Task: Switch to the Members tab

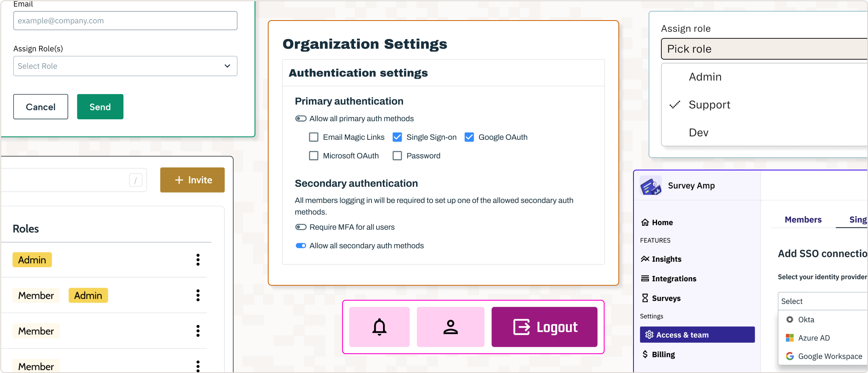Action: tap(803, 220)
